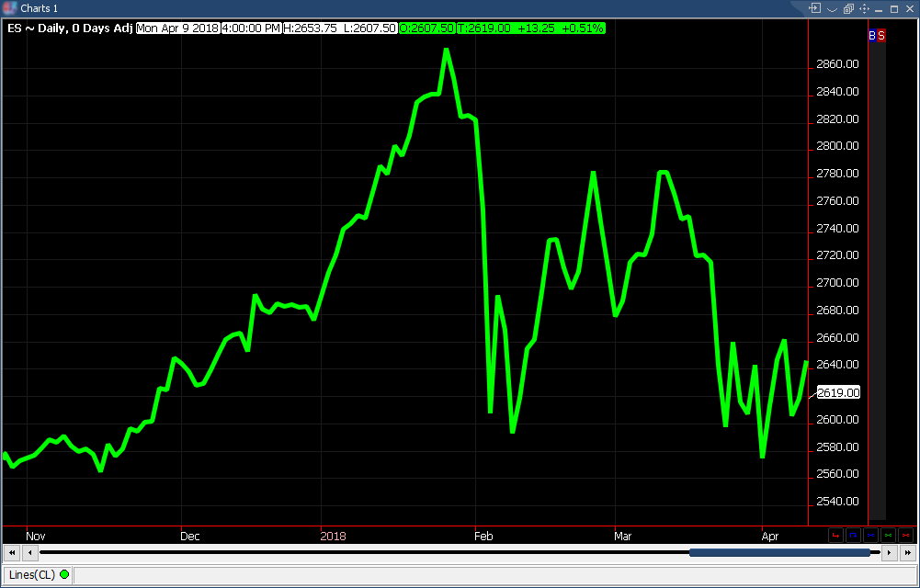Click the 'Mon Apr 9 2018' date readout
The image size is (920, 588).
tap(177, 28)
